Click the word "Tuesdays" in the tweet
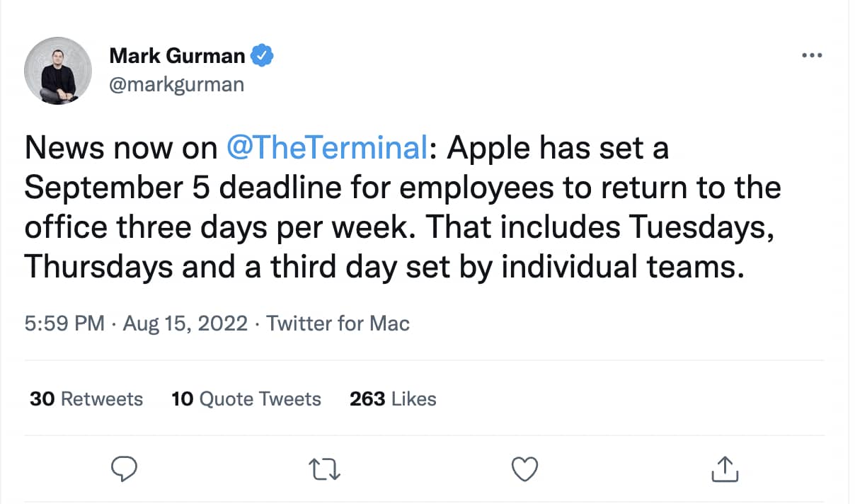 point(699,228)
